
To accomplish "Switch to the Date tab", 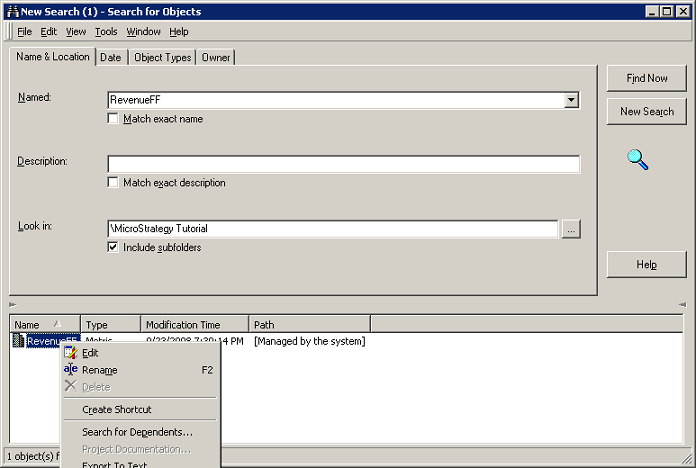I will pos(111,58).
